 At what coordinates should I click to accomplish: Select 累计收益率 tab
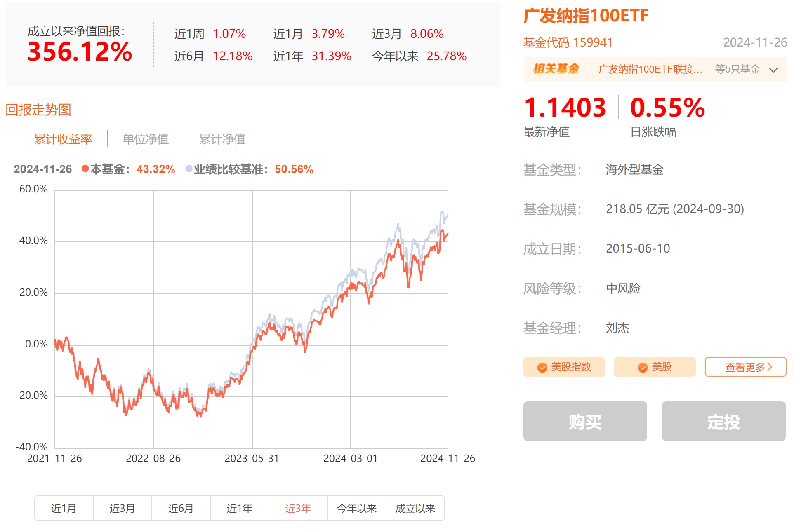click(x=63, y=139)
